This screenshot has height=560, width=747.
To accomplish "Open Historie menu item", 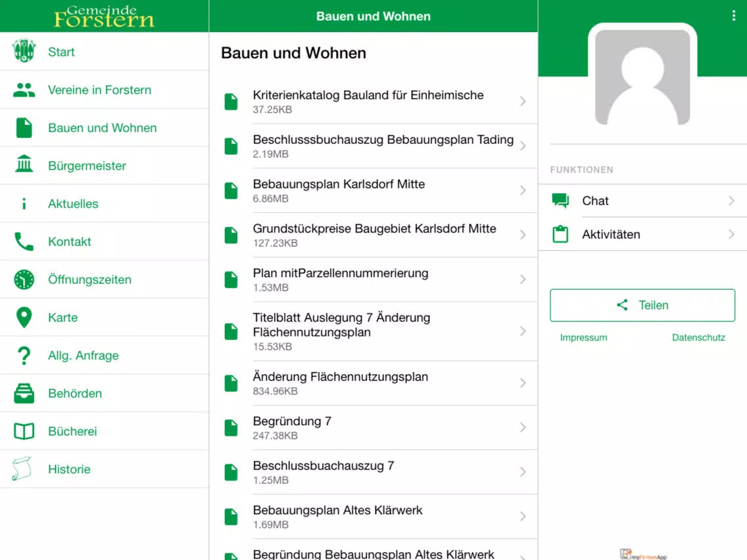I will [105, 469].
